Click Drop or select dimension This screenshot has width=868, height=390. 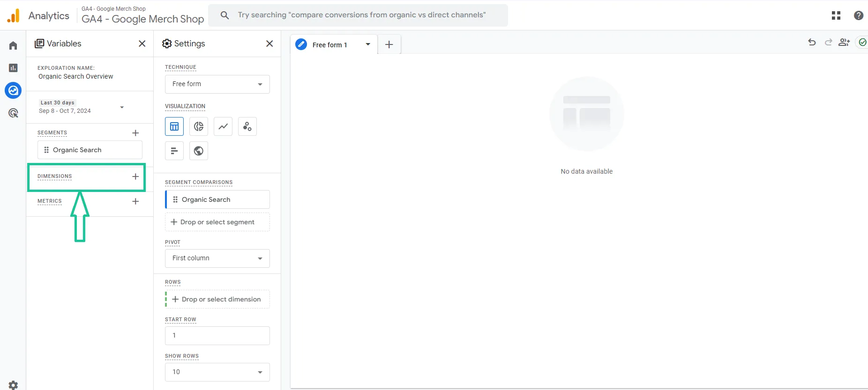(217, 299)
